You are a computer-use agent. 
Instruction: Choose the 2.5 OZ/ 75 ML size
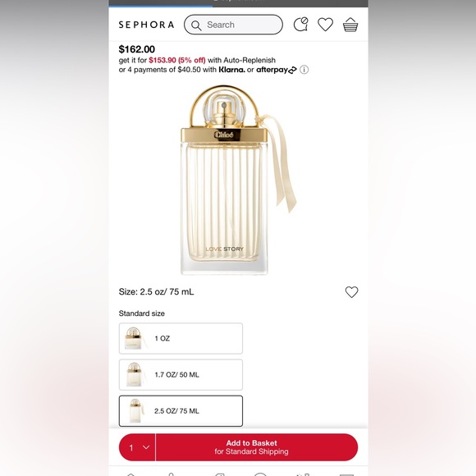[x=181, y=411]
